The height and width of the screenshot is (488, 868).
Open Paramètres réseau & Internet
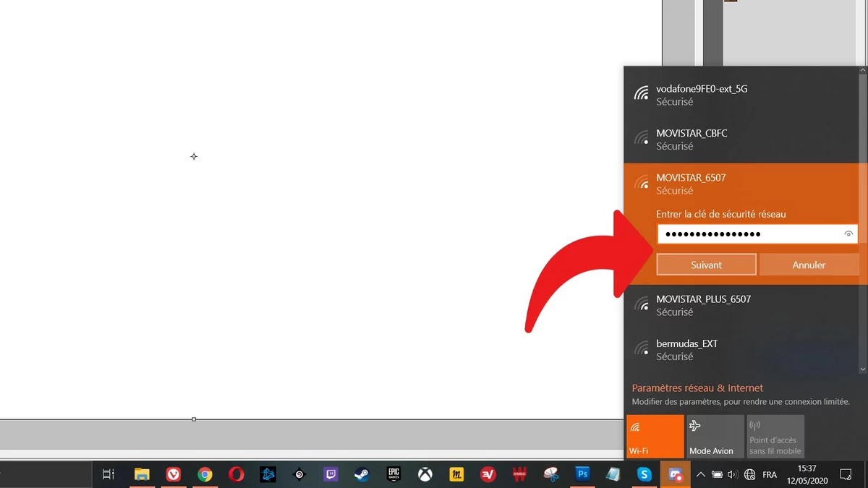(x=697, y=388)
